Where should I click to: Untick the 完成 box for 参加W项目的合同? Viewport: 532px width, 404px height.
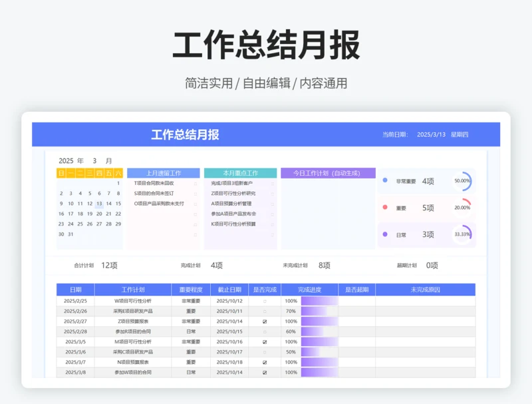pyautogui.click(x=265, y=373)
